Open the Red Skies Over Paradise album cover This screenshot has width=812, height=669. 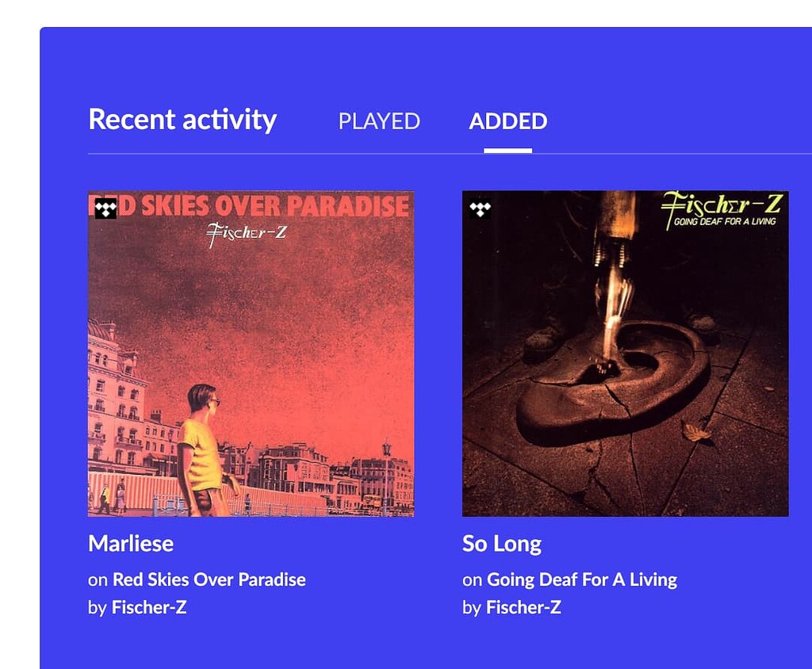click(x=251, y=354)
